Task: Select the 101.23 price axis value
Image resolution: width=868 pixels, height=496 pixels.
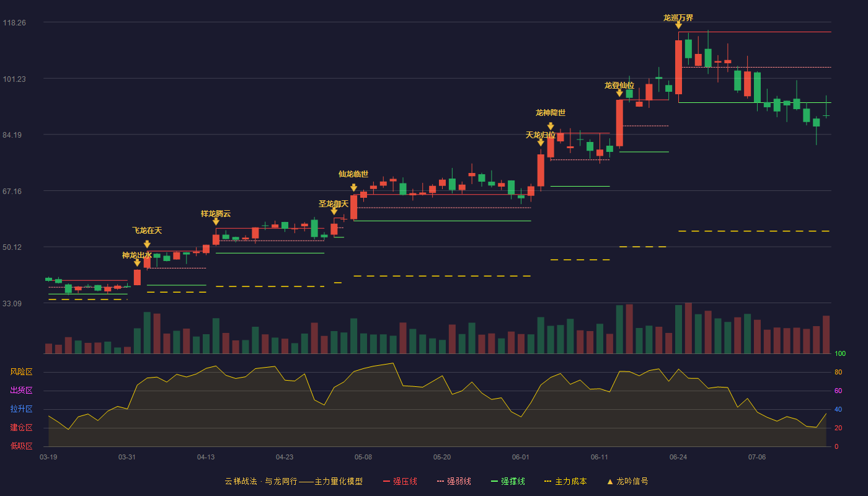Action: 14,79
